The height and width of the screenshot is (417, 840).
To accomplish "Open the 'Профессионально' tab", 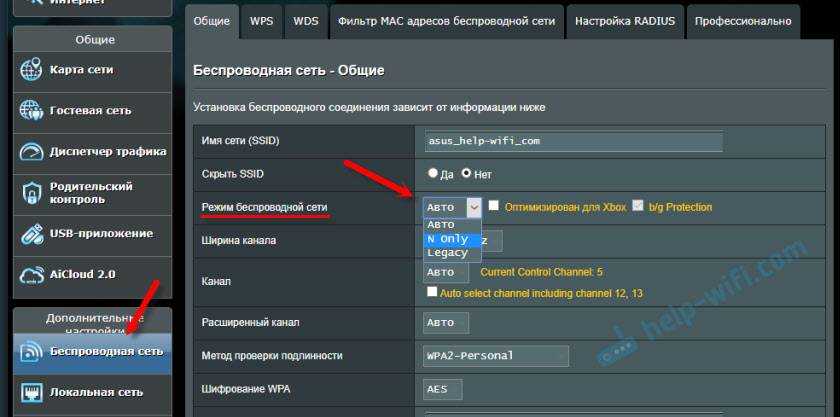I will tap(742, 20).
